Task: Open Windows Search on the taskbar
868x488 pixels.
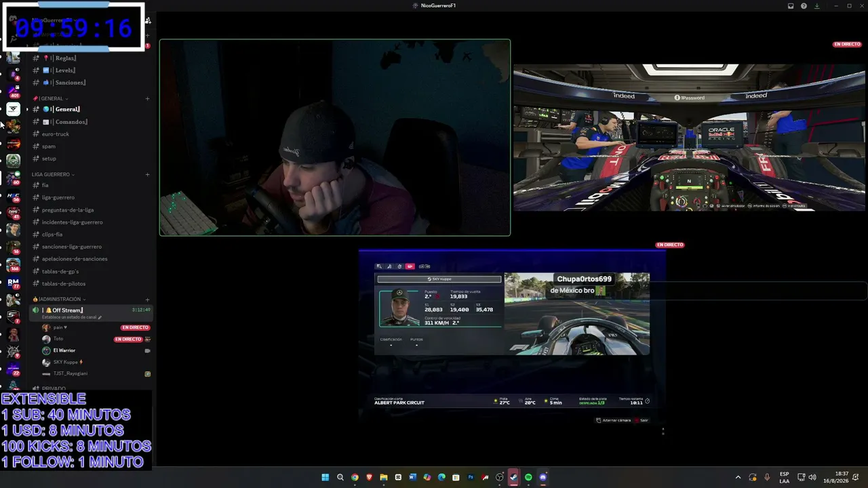Action: pos(340,477)
